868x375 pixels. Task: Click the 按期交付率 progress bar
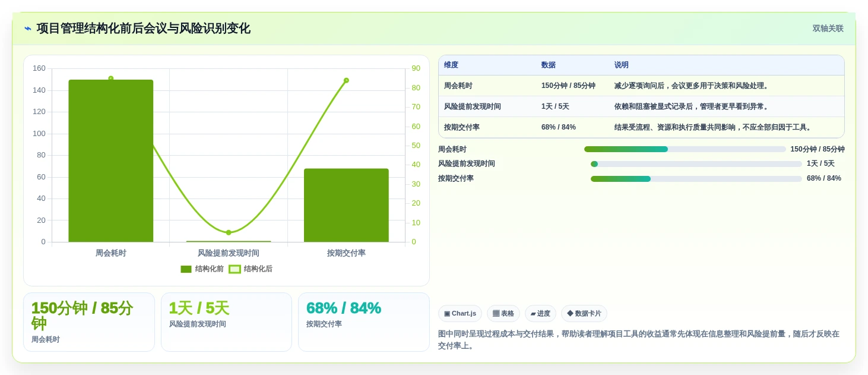[696, 179]
